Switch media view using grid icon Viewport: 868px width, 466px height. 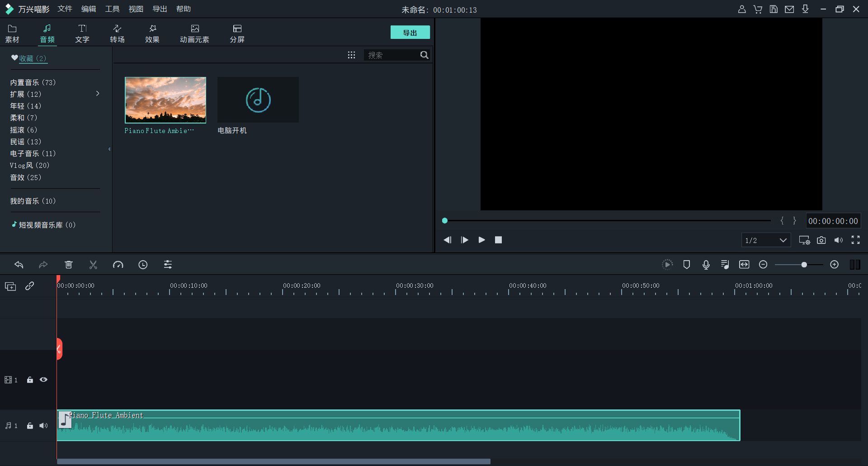351,55
